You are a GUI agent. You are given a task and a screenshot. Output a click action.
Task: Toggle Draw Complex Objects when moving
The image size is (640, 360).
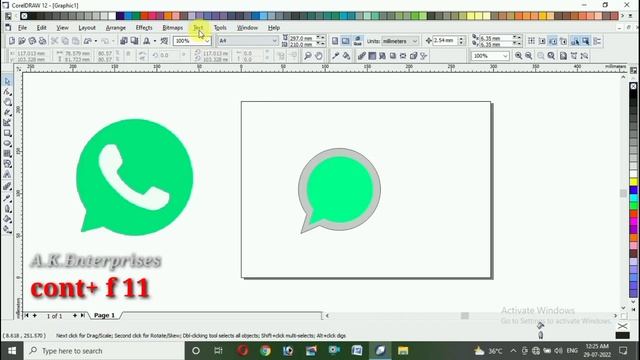click(575, 41)
